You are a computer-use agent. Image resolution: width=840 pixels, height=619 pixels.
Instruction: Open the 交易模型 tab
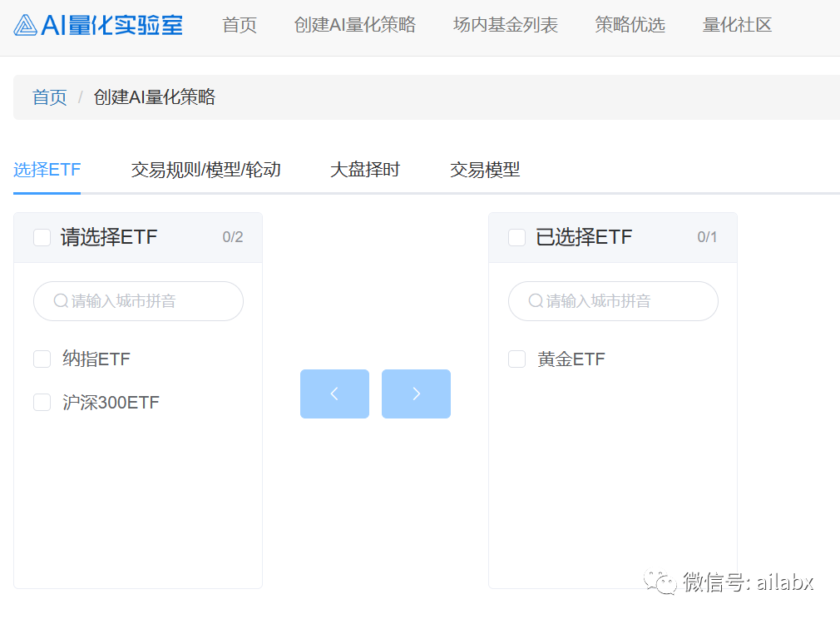[x=484, y=169]
